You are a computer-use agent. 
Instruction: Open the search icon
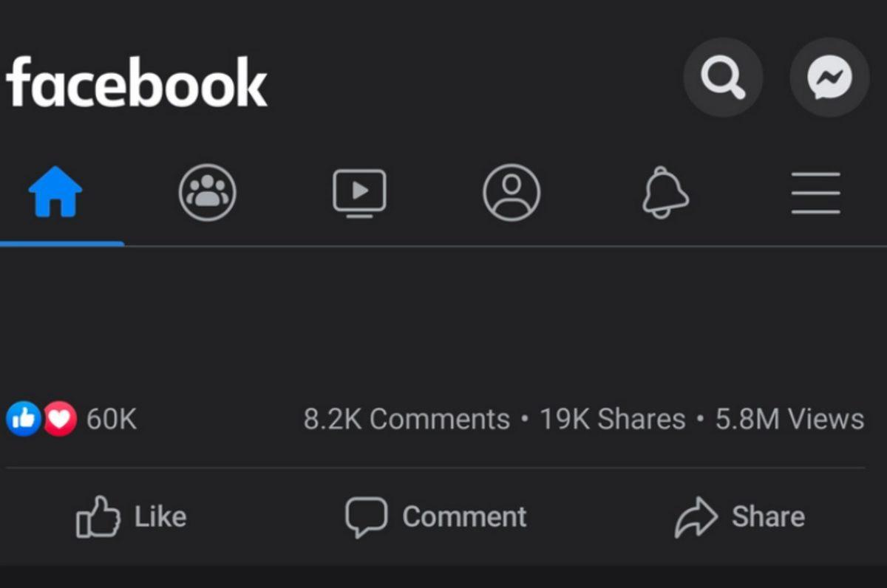point(723,77)
